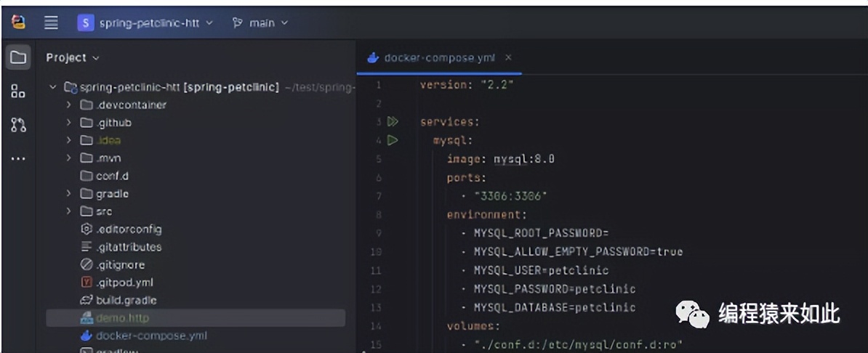Expand the .idea folder
This screenshot has height=353, width=868.
[x=68, y=140]
